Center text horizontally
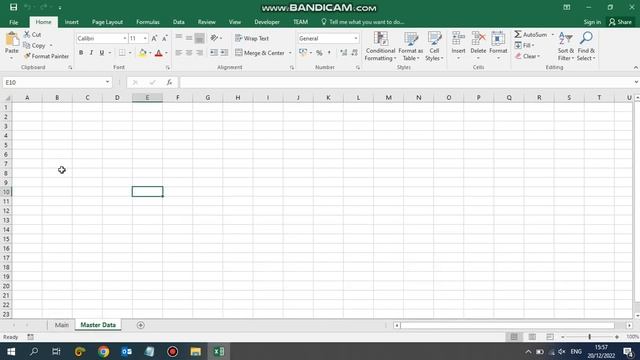640x360 pixels. (x=189, y=53)
